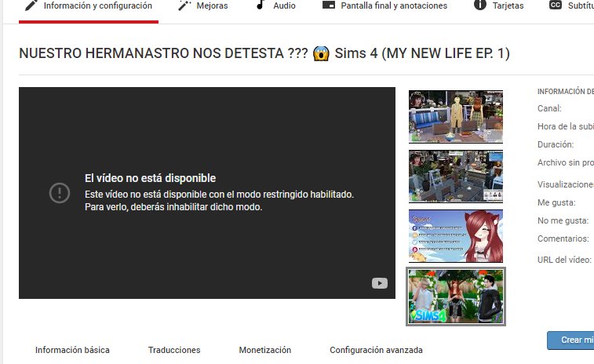Click the Visualizaciones label
This screenshot has width=594, height=364.
click(566, 184)
